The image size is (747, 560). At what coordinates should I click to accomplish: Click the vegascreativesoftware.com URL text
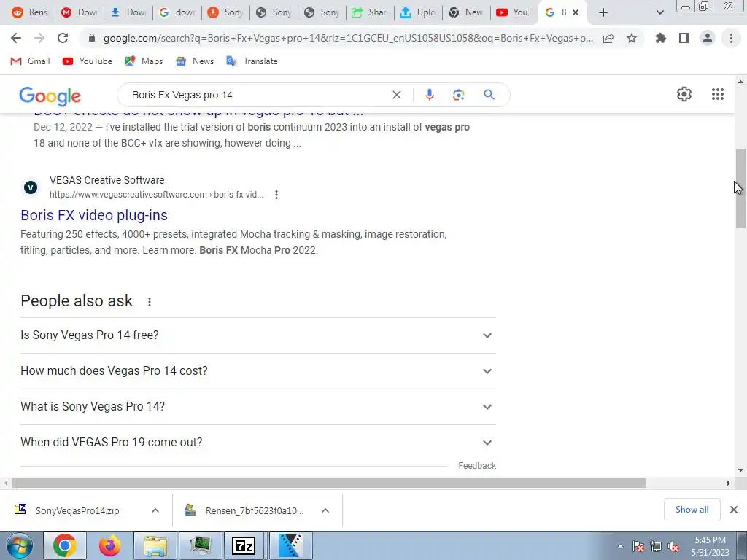tap(157, 194)
